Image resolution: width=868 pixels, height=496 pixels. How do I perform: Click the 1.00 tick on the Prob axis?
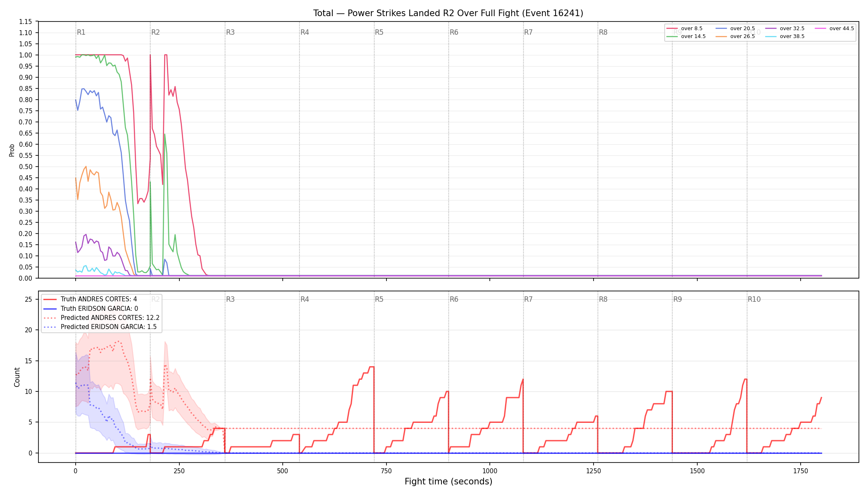(26, 55)
